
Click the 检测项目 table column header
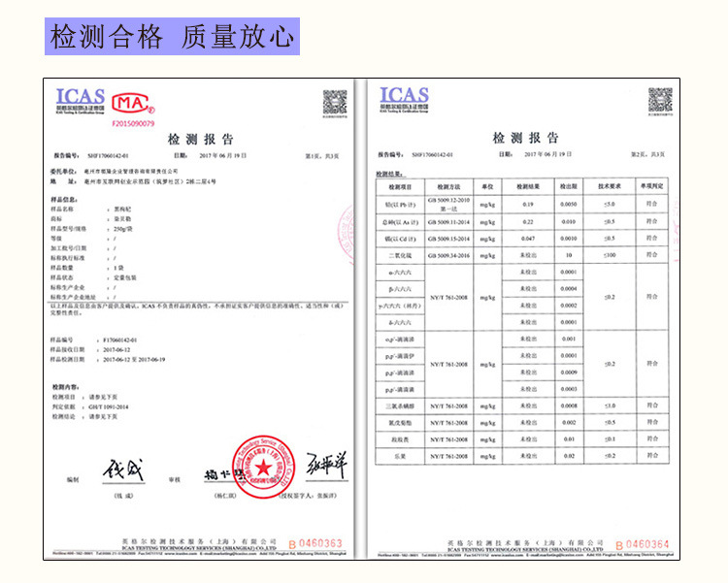pos(400,186)
